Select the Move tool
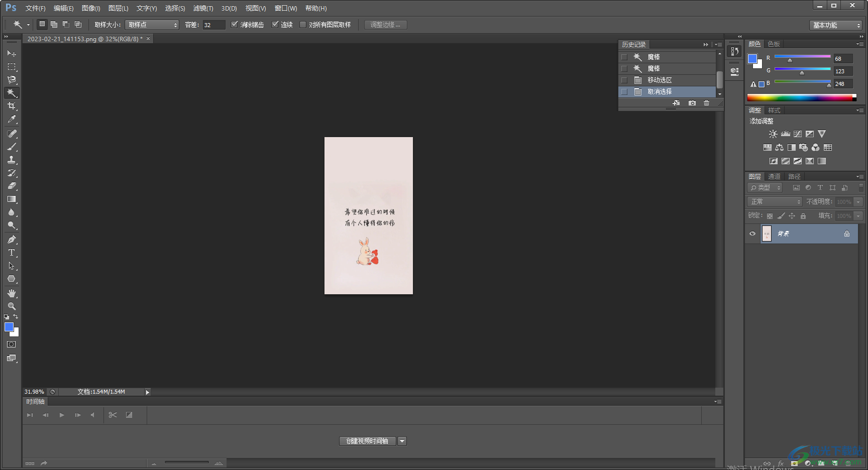Screen dimensions: 868x470 click(12, 53)
